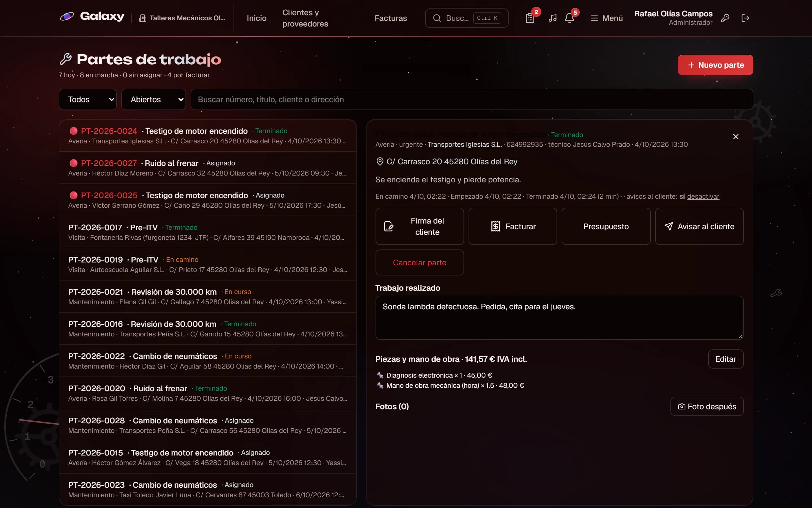Viewport: 812px width, 508px height.
Task: Click the magnifier icon in header search
Action: (437, 18)
